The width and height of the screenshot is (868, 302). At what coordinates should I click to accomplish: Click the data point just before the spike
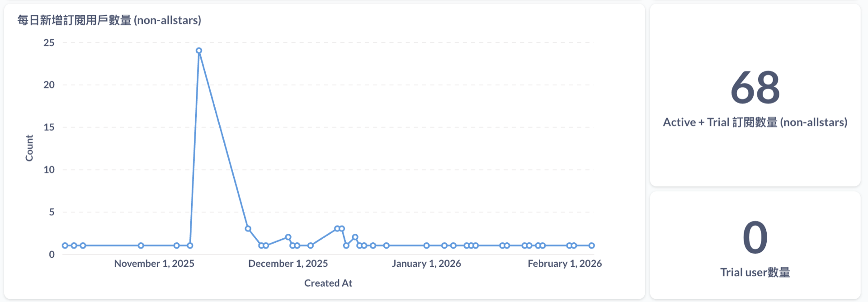tap(190, 245)
